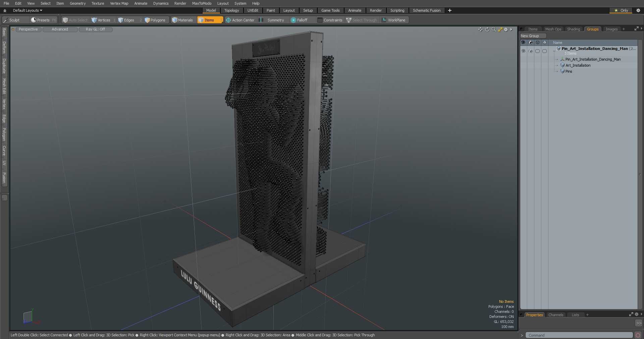Switch to the Shading tab
Image resolution: width=644 pixels, height=339 pixels.
click(x=574, y=29)
